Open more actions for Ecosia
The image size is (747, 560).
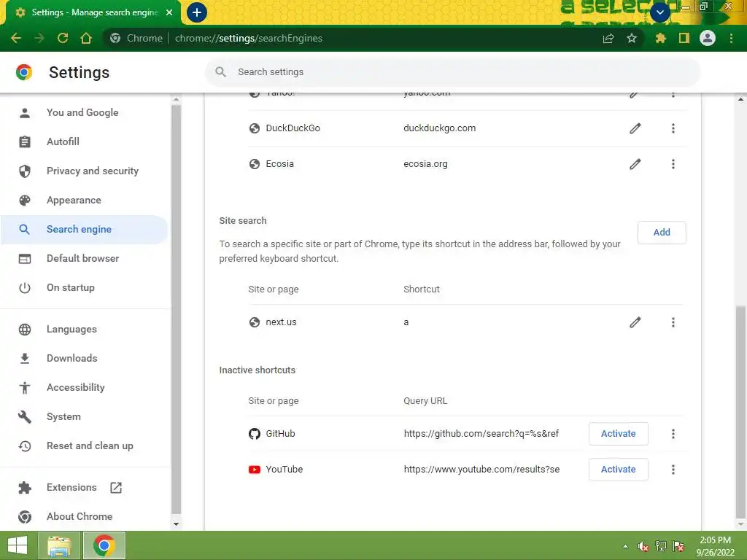pos(673,164)
